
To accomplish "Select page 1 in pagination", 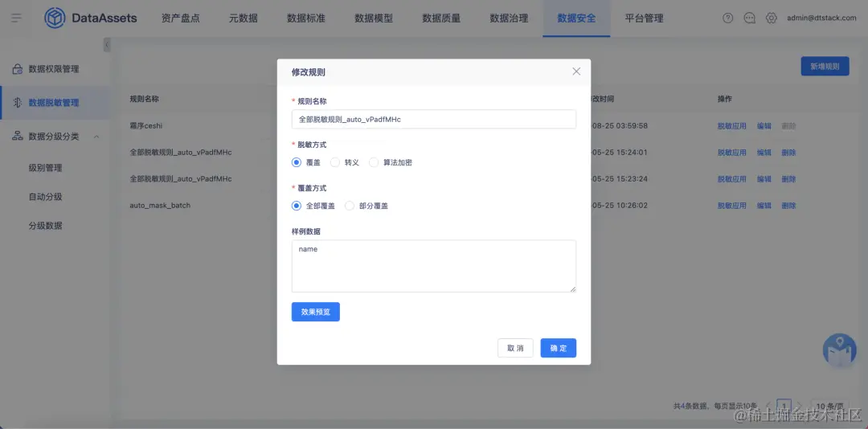I will coord(784,406).
